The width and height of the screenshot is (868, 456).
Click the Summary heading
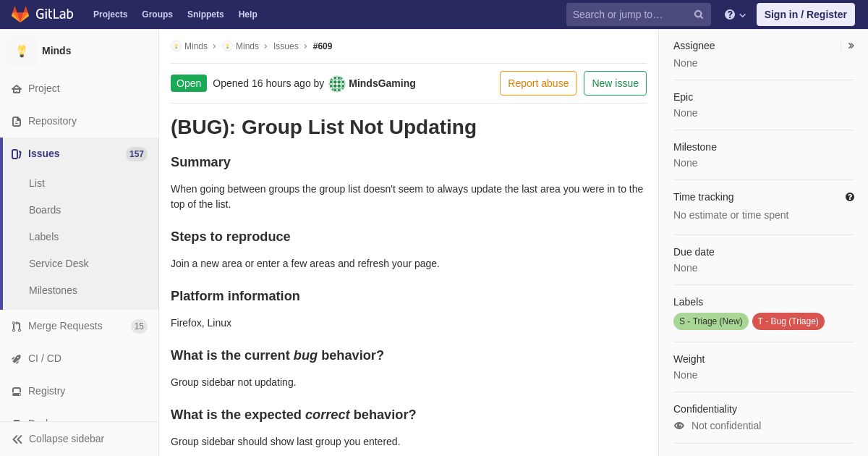point(200,162)
